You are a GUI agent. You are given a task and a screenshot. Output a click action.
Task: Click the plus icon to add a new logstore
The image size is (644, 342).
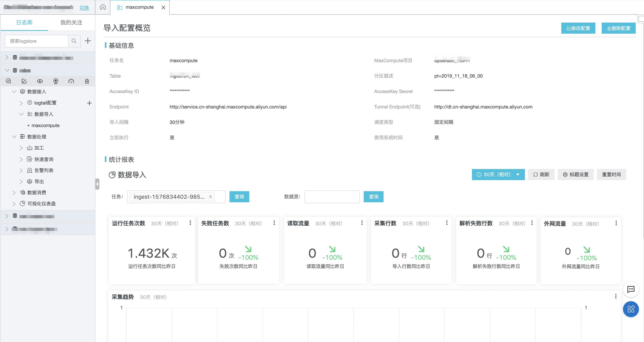[x=87, y=41]
